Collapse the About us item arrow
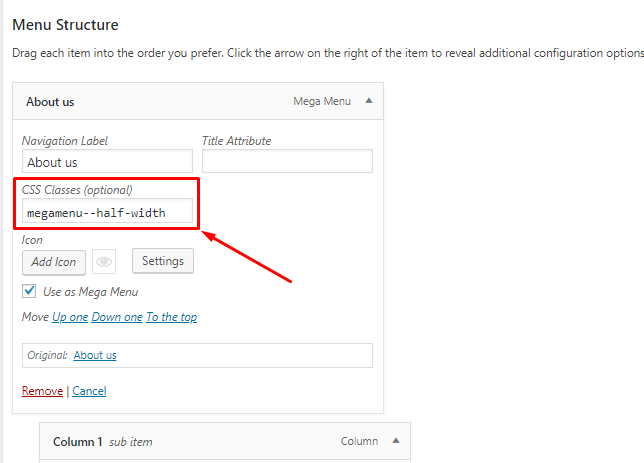Screen dimensions: 644x463 pyautogui.click(x=369, y=101)
